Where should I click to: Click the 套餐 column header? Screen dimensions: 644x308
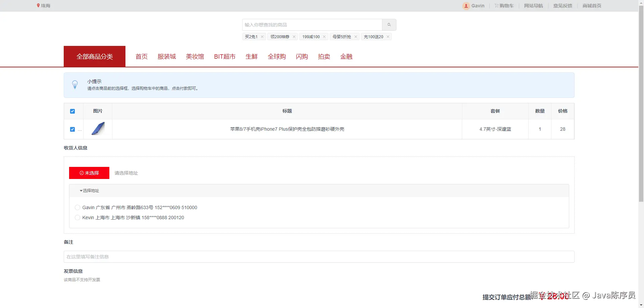(495, 111)
